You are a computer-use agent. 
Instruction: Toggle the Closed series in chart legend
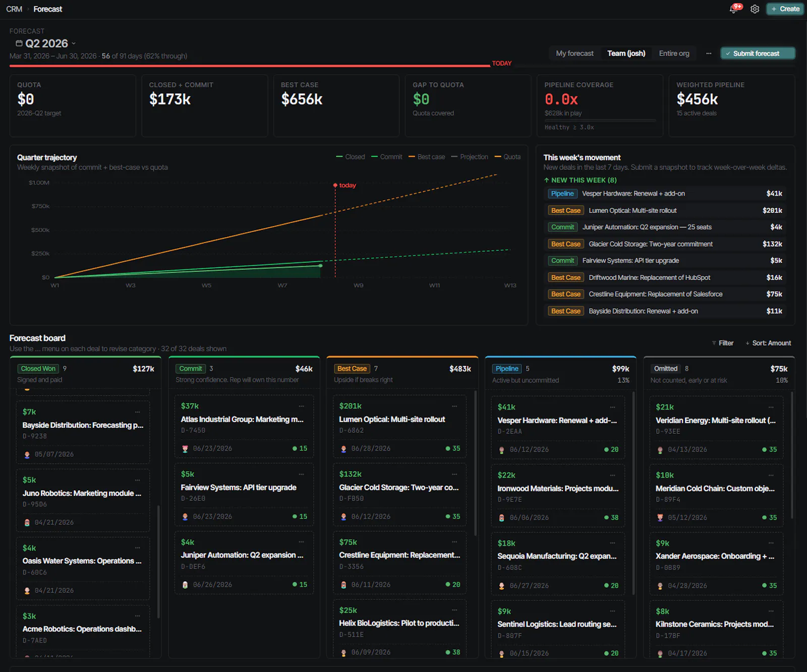(x=351, y=157)
